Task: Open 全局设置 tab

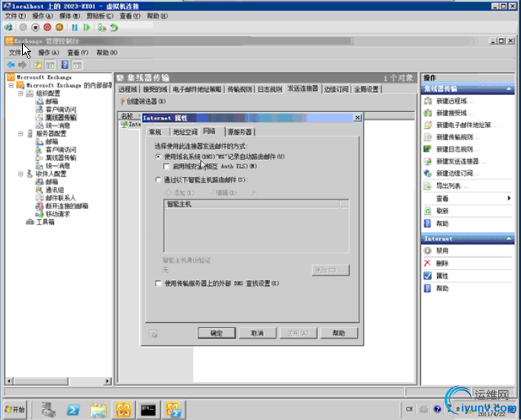Action: [366, 89]
